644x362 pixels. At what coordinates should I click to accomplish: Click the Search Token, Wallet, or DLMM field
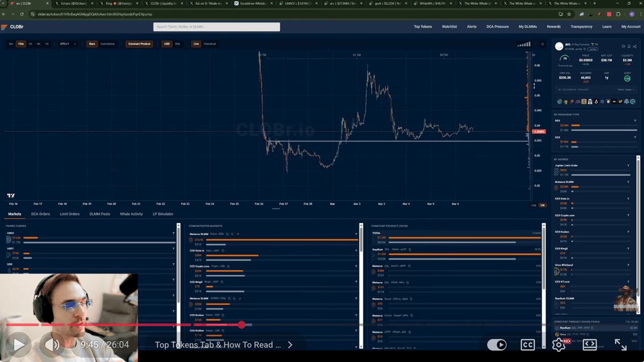216,26
